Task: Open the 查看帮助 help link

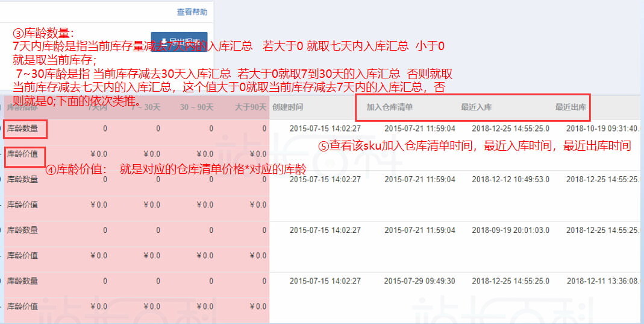Action: point(192,12)
